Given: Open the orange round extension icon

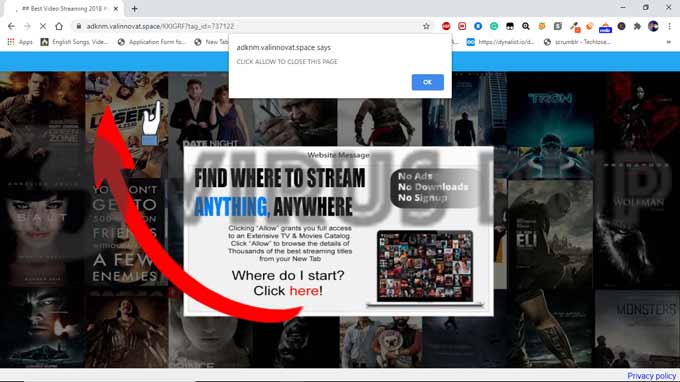Looking at the screenshot, I should 589,26.
